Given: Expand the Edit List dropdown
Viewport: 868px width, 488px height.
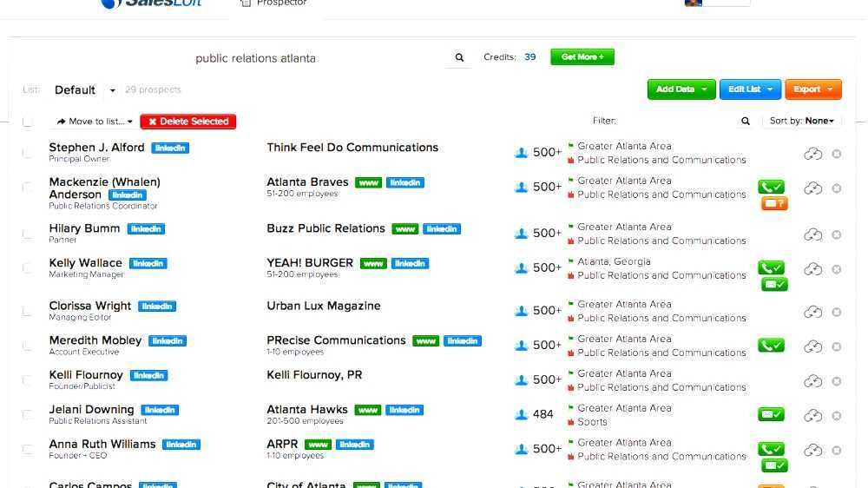Looking at the screenshot, I should coord(750,89).
